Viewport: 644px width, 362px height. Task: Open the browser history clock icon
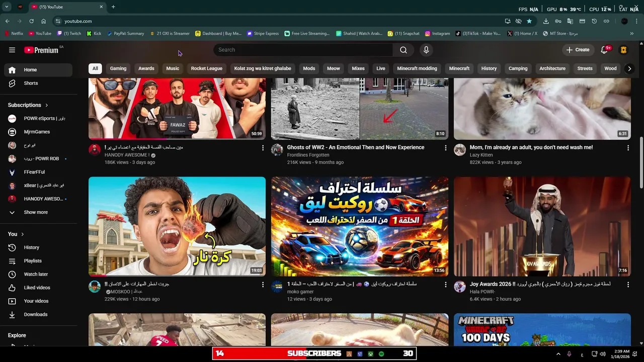(594, 21)
